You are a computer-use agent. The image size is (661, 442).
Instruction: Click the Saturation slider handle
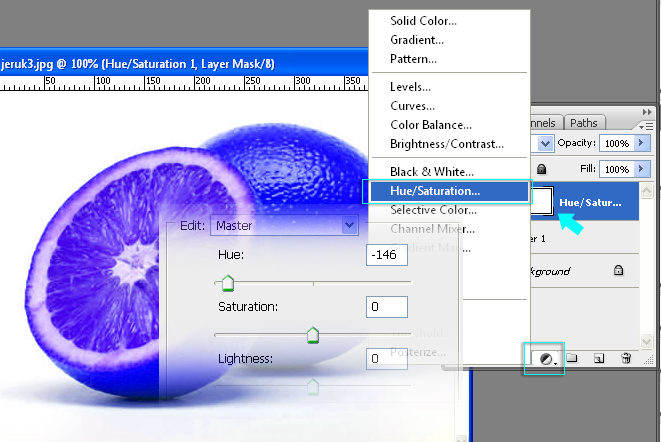[313, 335]
